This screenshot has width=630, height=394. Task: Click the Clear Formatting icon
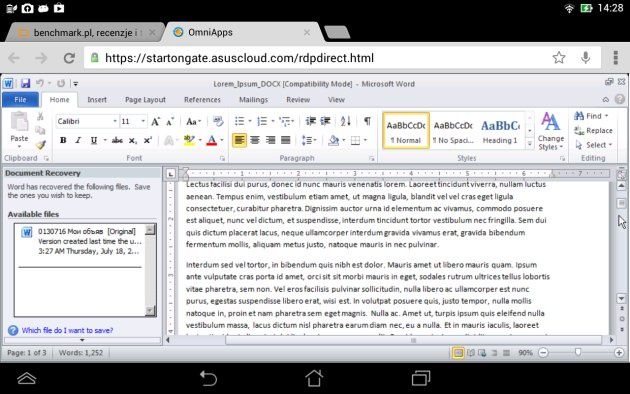pyautogui.click(x=218, y=121)
